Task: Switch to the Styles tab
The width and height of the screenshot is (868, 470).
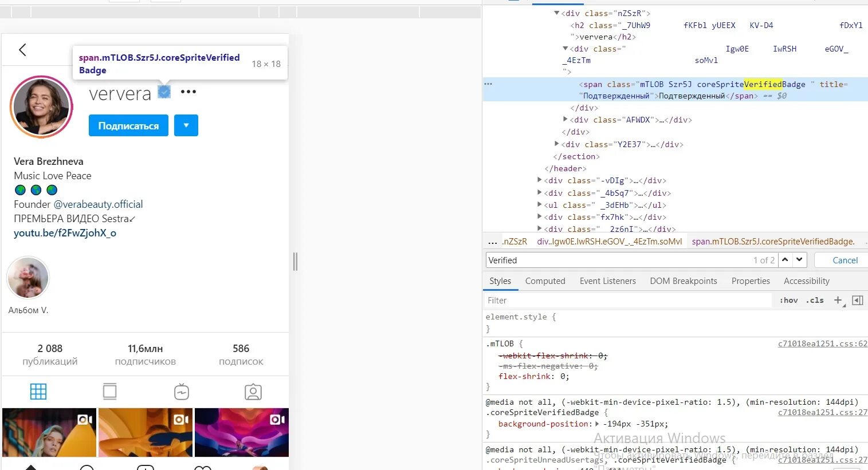Action: point(500,281)
